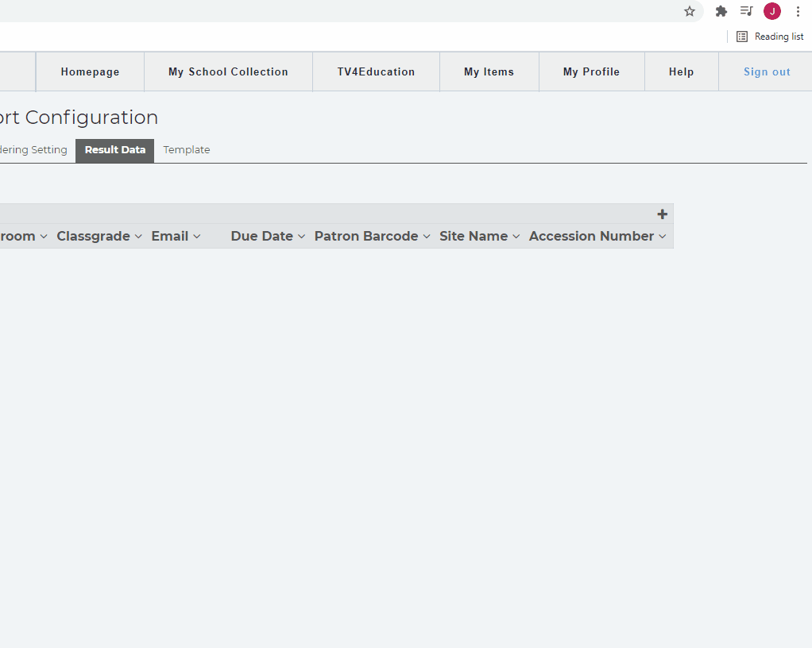Expand the Site Name column dropdown
This screenshot has width=812, height=648.
point(516,237)
